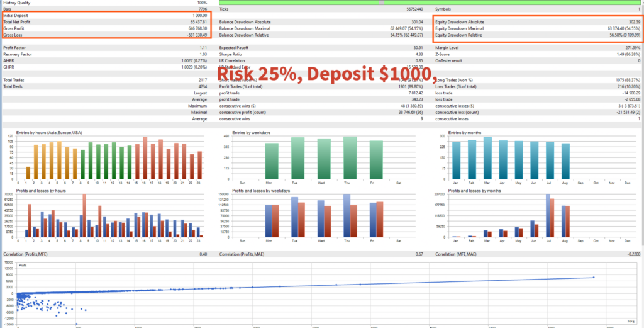The image size is (644, 328).
Task: Click Balance Drawdown Absolute value 301.04
Action: tap(418, 22)
